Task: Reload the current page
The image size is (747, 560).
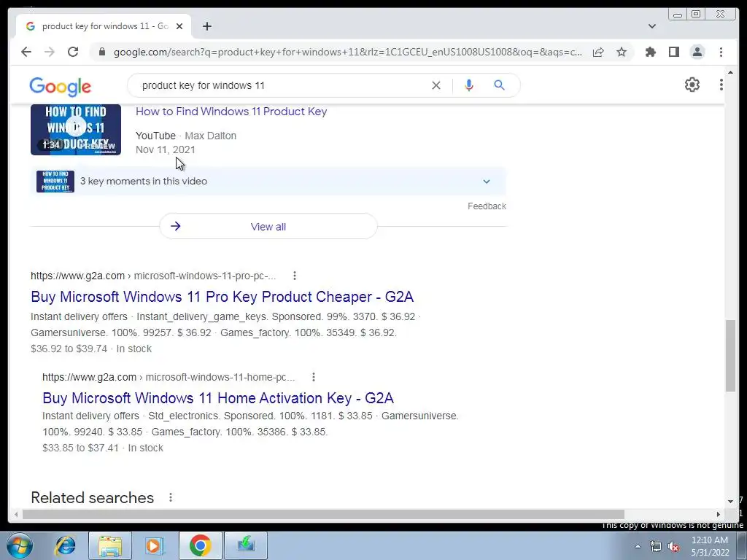Action: [x=73, y=52]
